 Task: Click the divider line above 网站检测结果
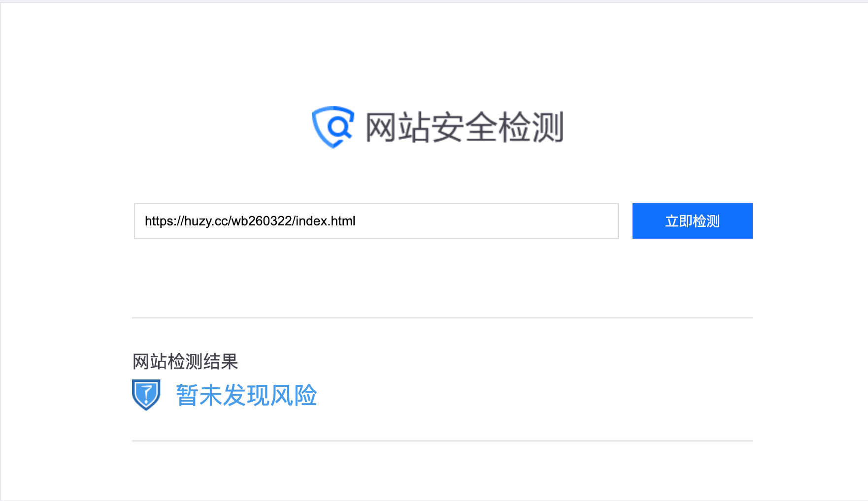coord(442,318)
